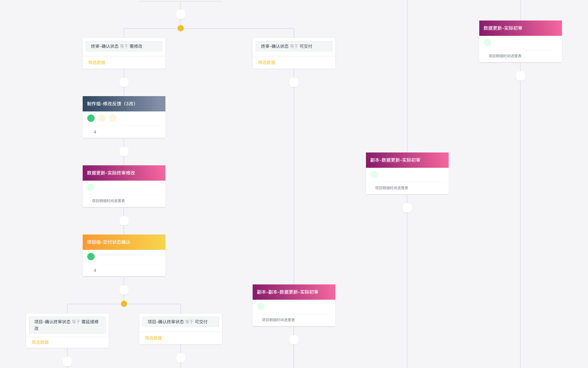The image size is (588, 368).
Task: Open condition 项目-确认终审状态 等于 可交付
Action: tap(181, 322)
